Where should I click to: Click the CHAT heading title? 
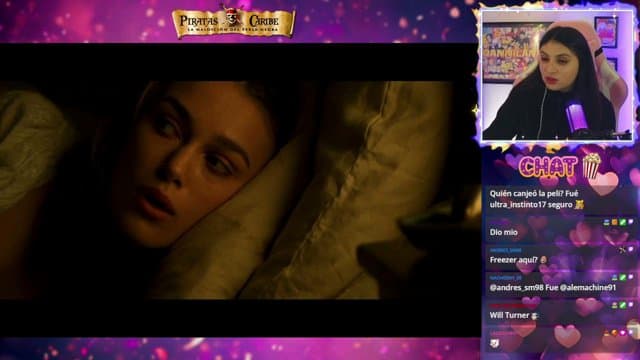pyautogui.click(x=548, y=167)
